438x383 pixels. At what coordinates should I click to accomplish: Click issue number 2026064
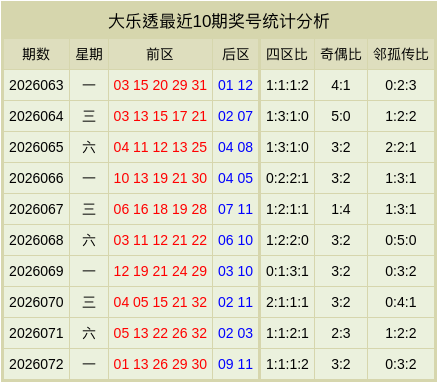click(36, 116)
